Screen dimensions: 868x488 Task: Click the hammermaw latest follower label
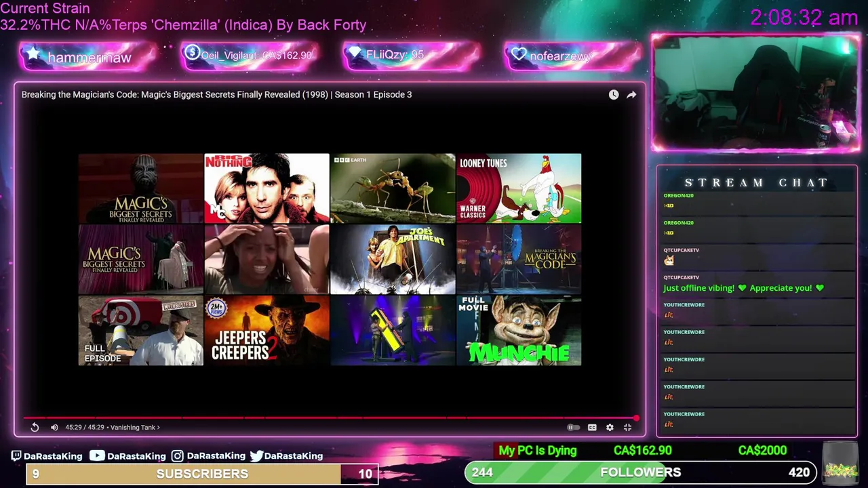(x=90, y=58)
